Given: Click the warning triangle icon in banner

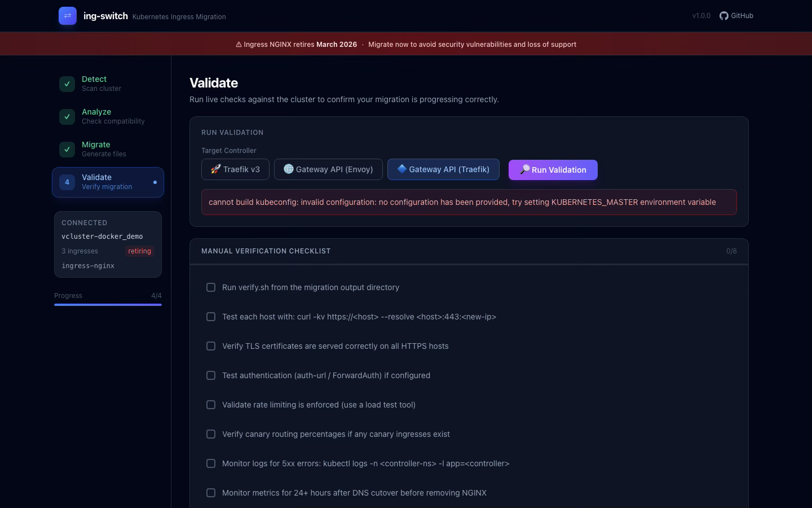Looking at the screenshot, I should click(239, 45).
